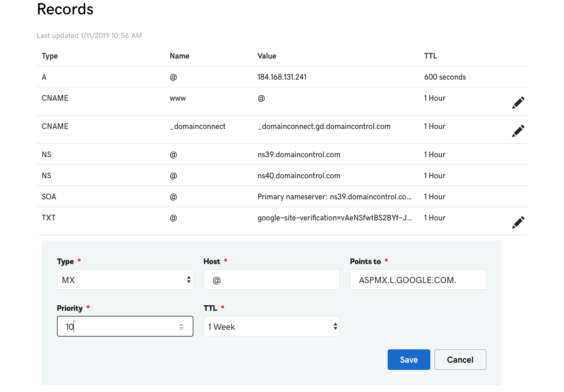Open the Type dropdown showing MX
The width and height of the screenshot is (564, 392).
point(125,279)
